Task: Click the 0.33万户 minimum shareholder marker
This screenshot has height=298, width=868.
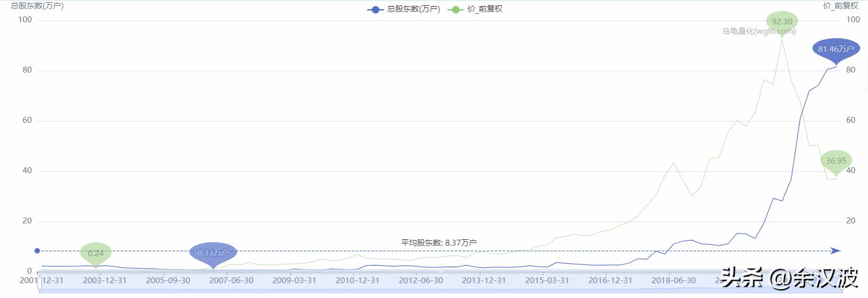Action: pyautogui.click(x=213, y=255)
